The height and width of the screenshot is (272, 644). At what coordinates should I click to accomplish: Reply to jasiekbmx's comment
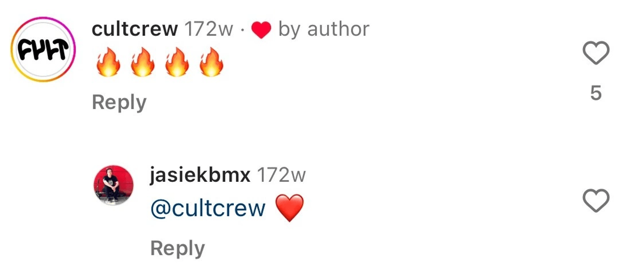(178, 249)
